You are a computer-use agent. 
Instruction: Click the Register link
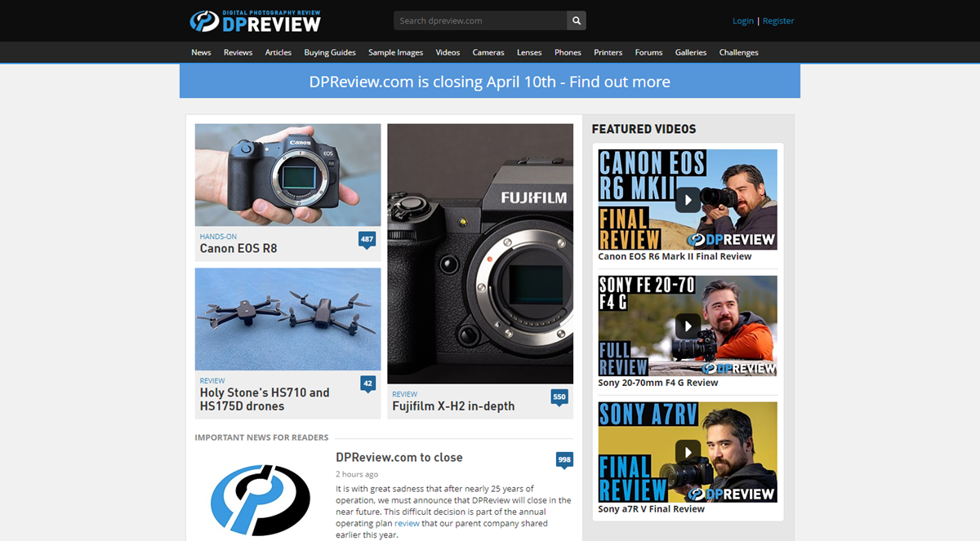pyautogui.click(x=778, y=21)
